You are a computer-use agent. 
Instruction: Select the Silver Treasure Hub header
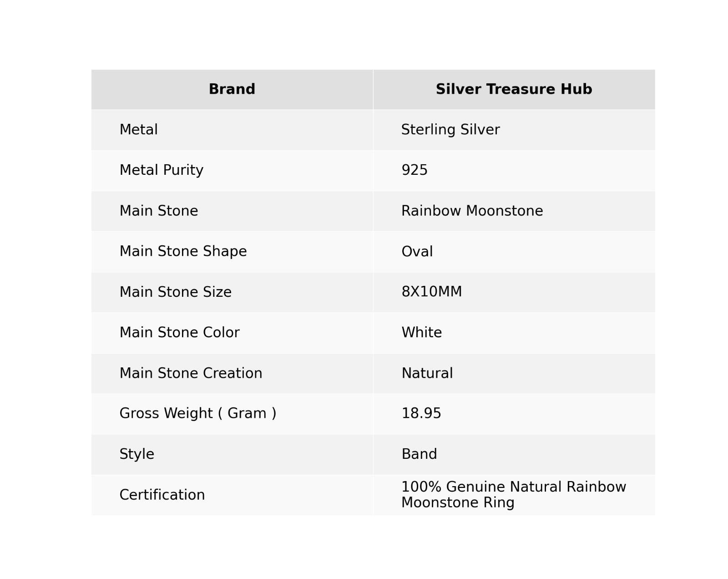point(513,89)
